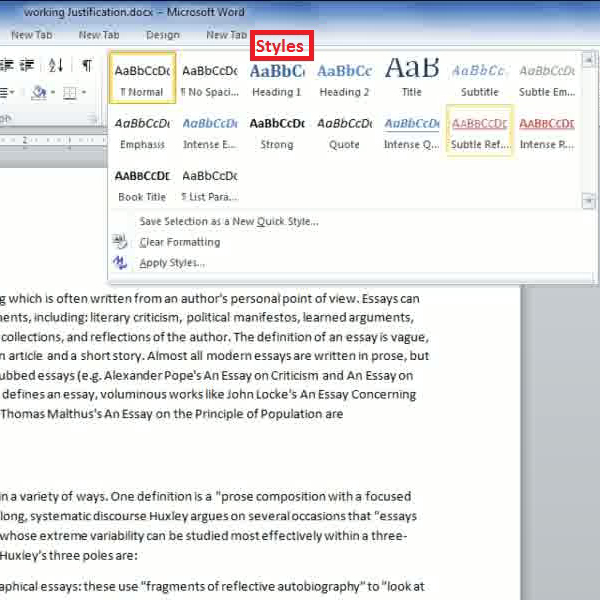Screen dimensions: 600x600
Task: Choose Apply Styles... menu entry
Action: coord(172,263)
